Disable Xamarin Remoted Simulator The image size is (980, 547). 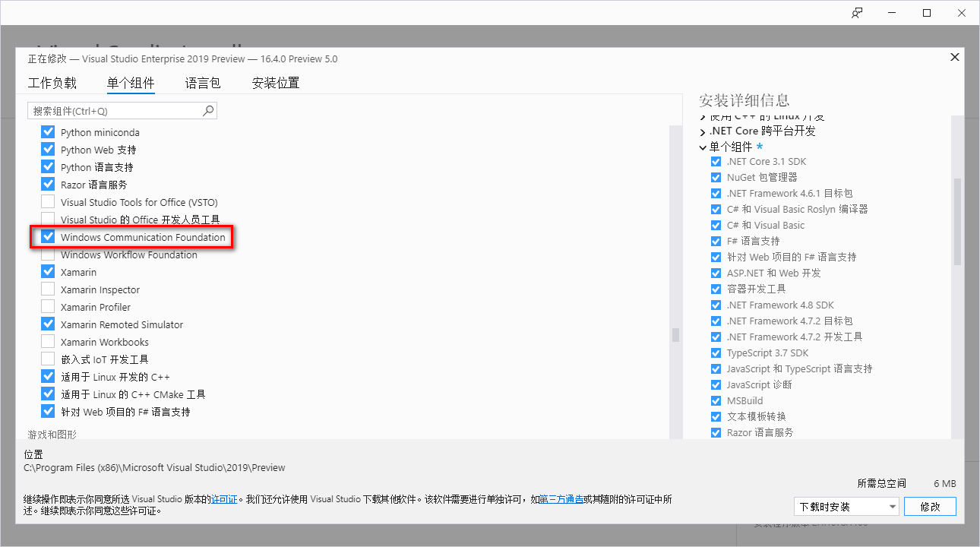pyautogui.click(x=48, y=324)
